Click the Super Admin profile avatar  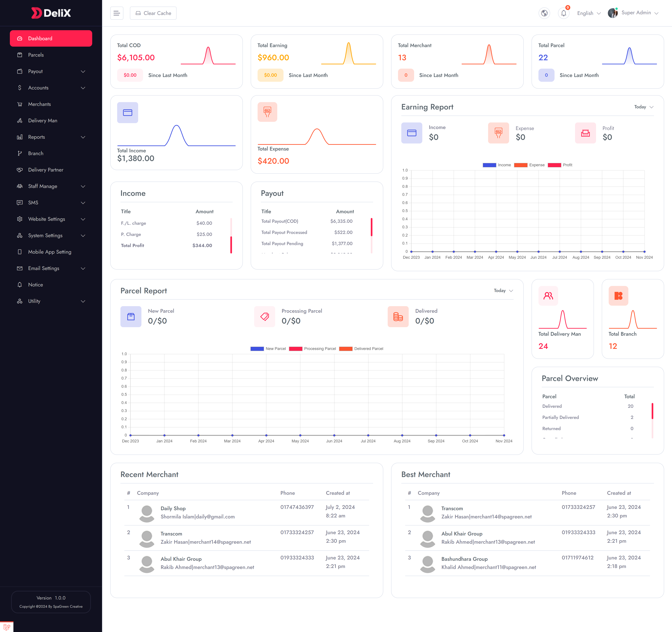coord(613,13)
